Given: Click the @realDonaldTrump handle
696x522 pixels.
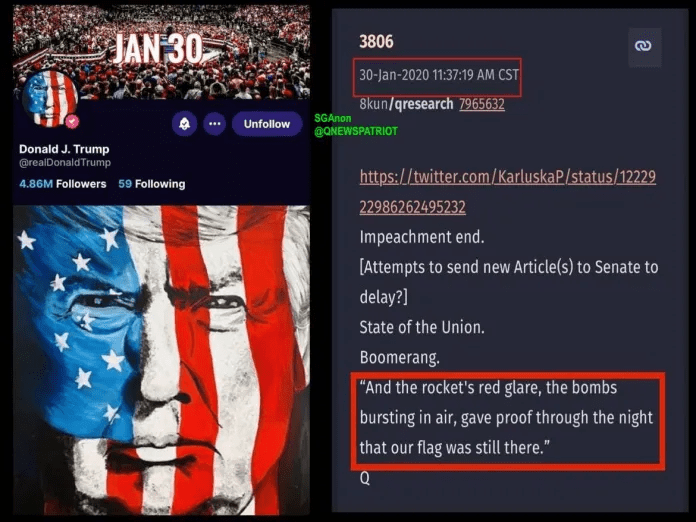Looking at the screenshot, I should 65,162.
